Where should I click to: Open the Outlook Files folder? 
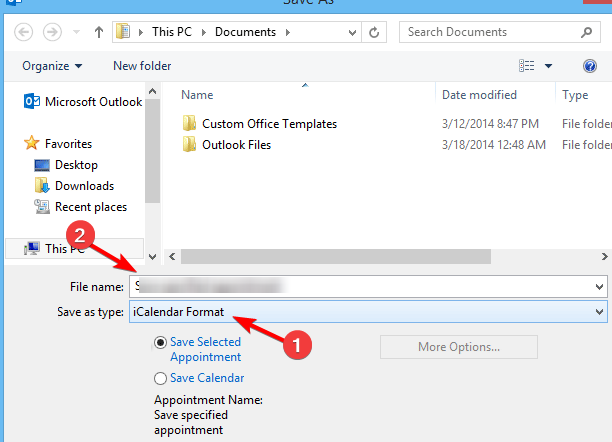click(236, 145)
